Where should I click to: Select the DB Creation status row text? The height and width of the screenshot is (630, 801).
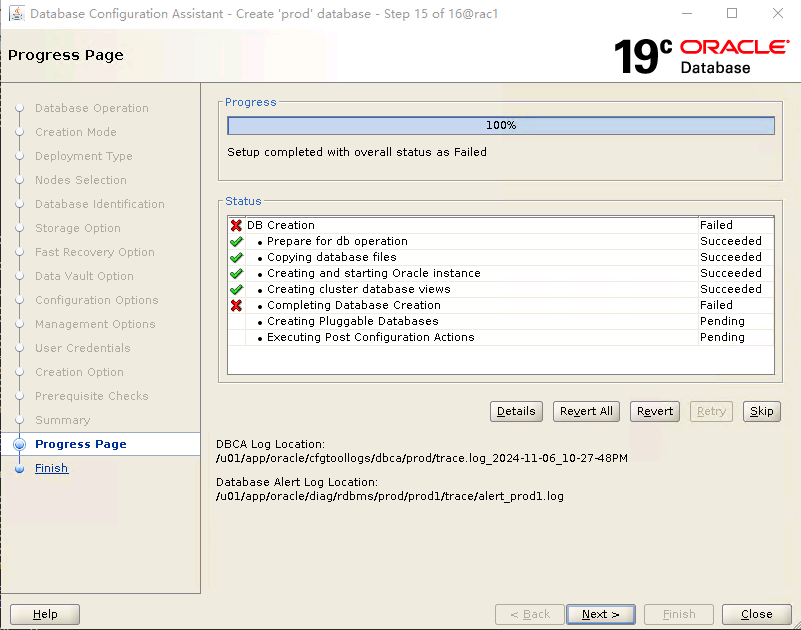280,225
